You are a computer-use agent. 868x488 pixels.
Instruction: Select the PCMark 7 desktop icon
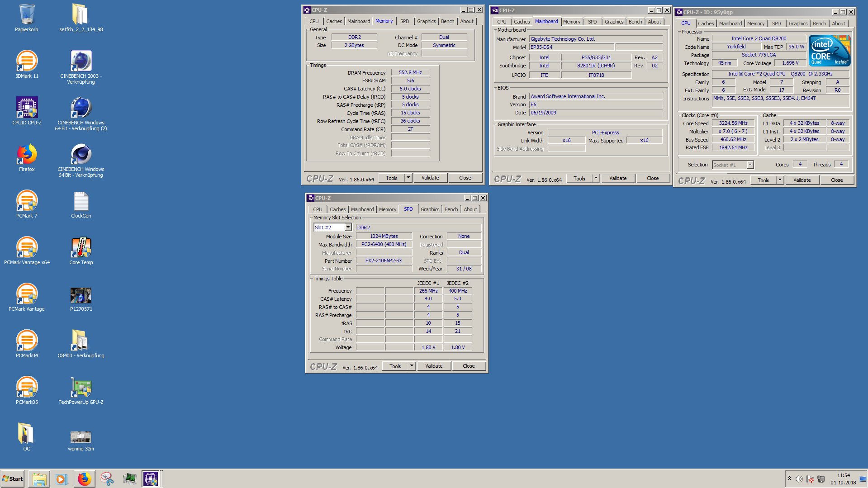pyautogui.click(x=27, y=205)
